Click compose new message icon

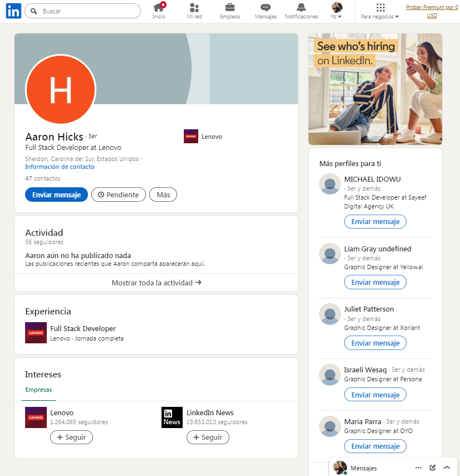coord(433,468)
